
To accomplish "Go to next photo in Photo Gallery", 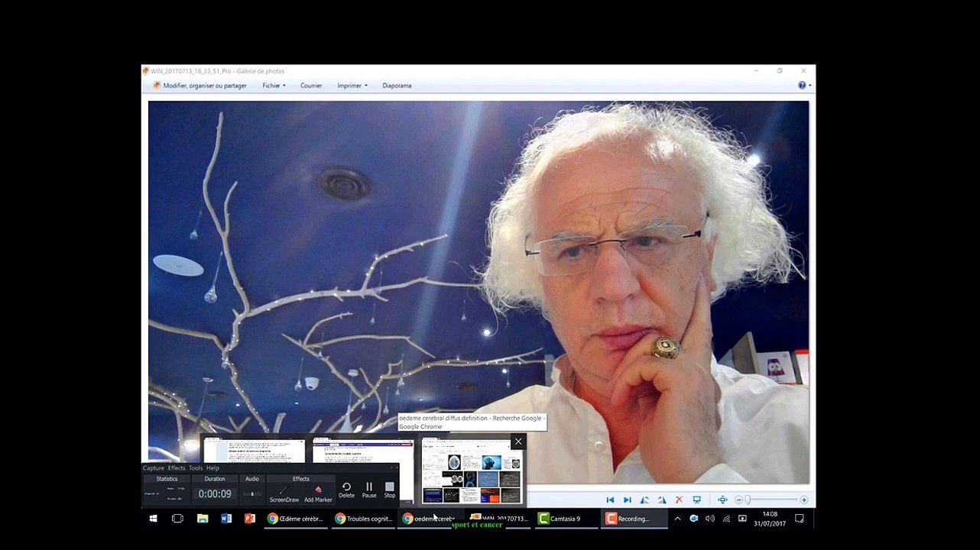I will pyautogui.click(x=627, y=500).
